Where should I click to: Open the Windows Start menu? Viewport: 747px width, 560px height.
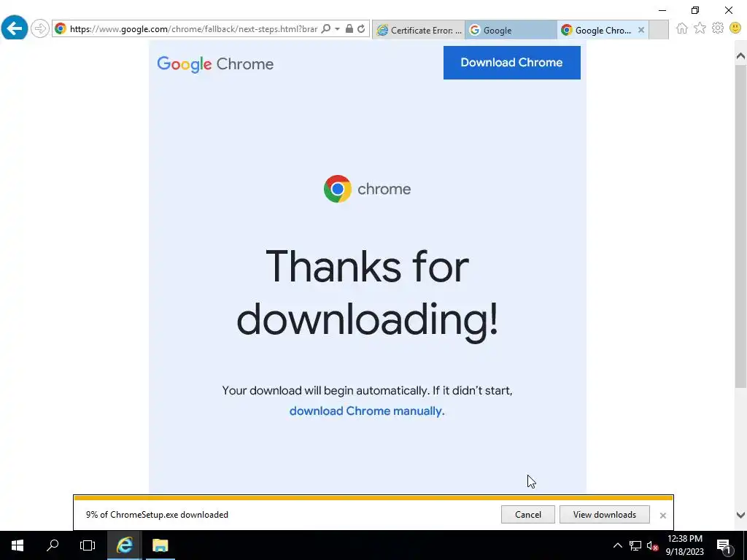tap(18, 545)
